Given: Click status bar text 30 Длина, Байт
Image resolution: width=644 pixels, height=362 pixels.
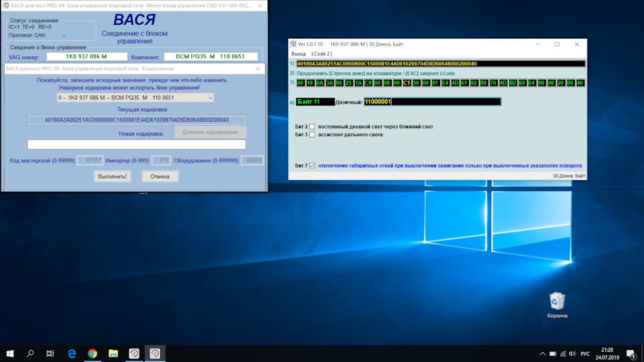Looking at the screenshot, I should (569, 176).
